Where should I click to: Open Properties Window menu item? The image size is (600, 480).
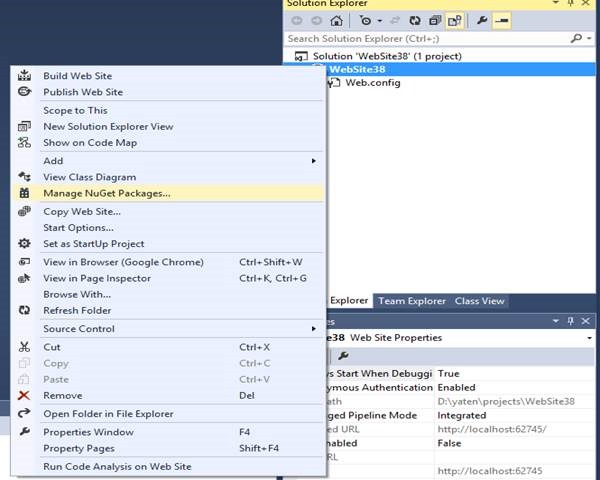pyautogui.click(x=88, y=432)
